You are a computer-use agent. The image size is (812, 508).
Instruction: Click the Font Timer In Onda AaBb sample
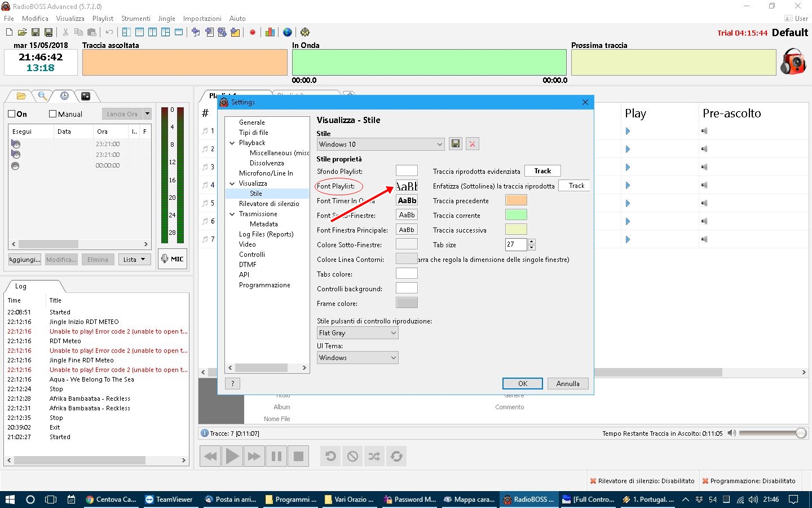pos(407,200)
